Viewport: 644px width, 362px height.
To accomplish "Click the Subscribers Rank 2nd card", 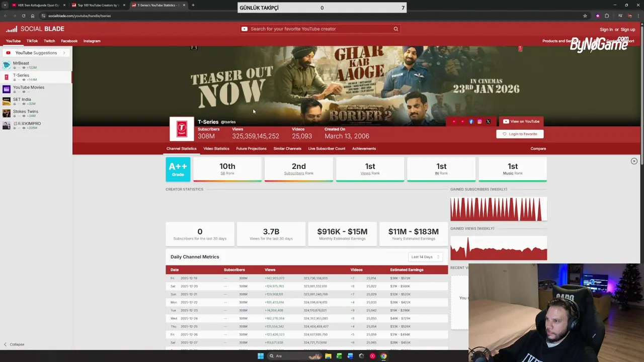I will [x=299, y=169].
